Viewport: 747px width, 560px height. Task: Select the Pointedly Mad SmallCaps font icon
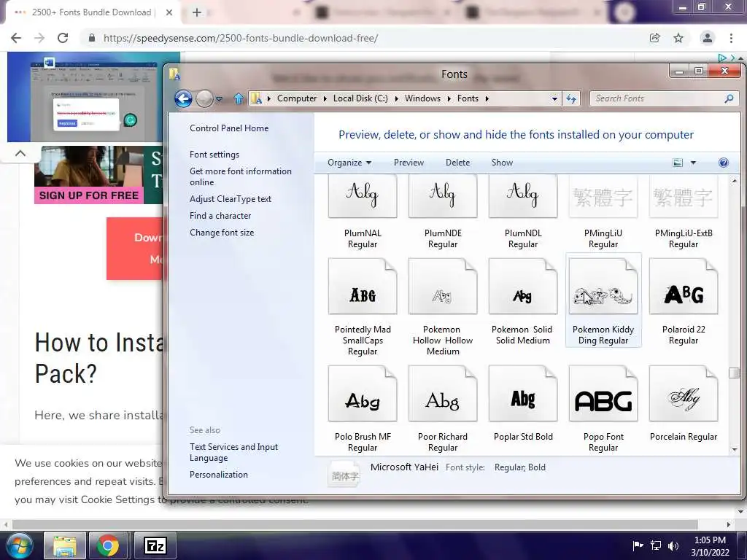[x=363, y=287]
